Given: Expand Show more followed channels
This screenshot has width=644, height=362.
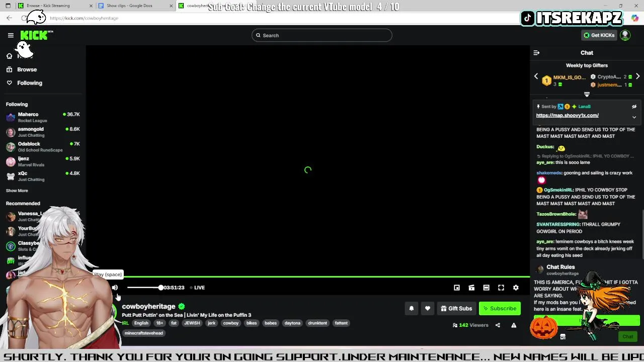Looking at the screenshot, I should [17, 191].
